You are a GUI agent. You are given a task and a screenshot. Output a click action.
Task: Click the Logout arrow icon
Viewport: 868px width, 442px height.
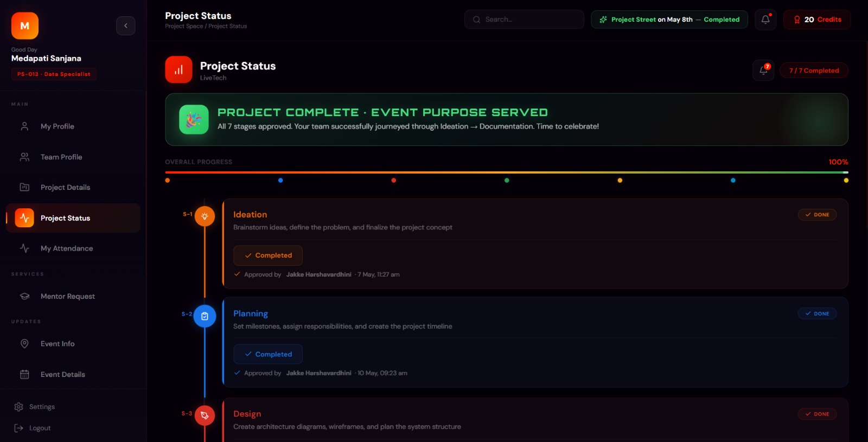(18, 428)
